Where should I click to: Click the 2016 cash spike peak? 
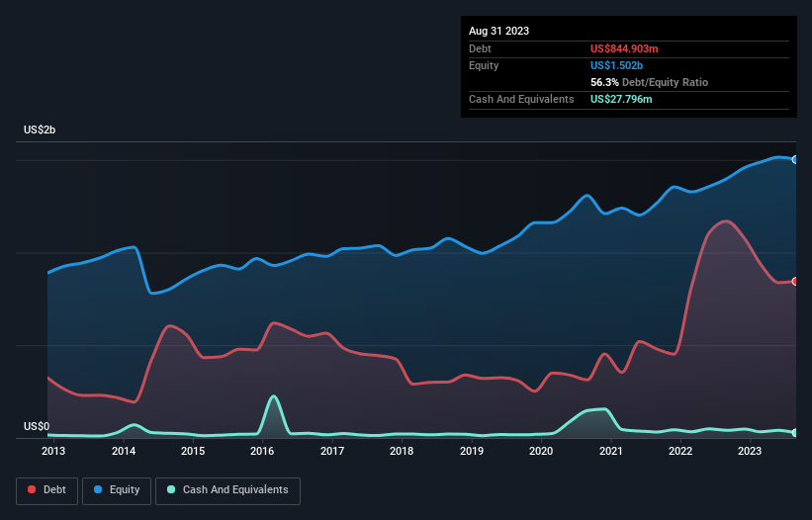(273, 396)
